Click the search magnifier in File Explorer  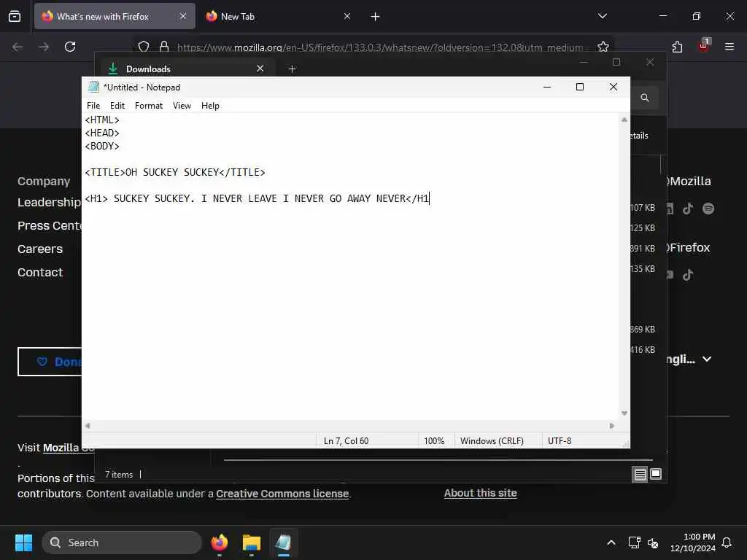pyautogui.click(x=645, y=98)
